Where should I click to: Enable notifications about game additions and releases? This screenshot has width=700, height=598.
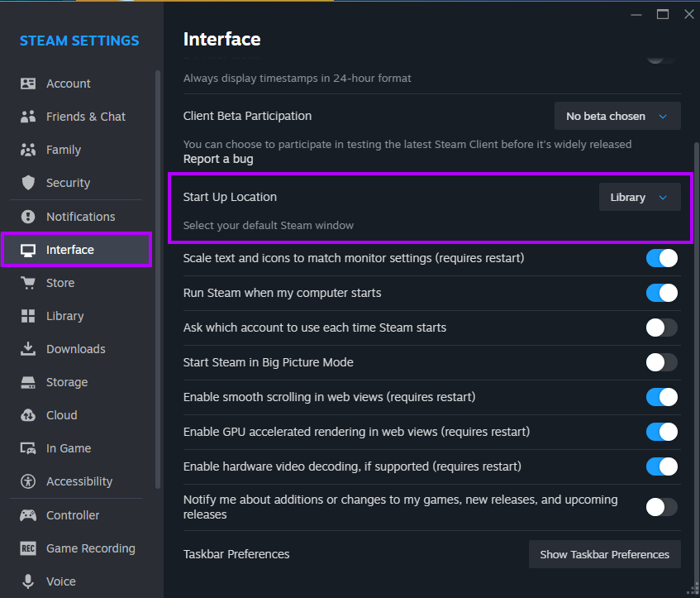(662, 507)
